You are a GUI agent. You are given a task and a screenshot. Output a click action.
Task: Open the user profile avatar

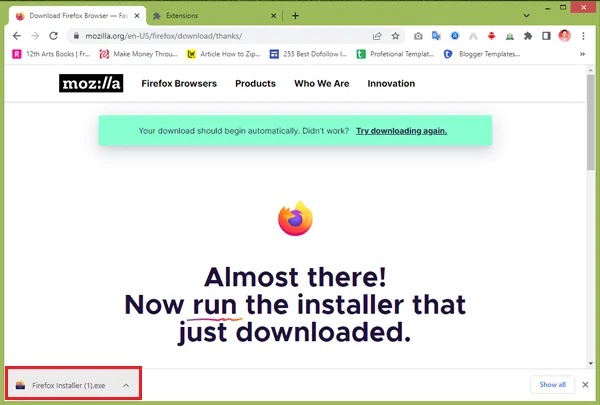coord(564,36)
